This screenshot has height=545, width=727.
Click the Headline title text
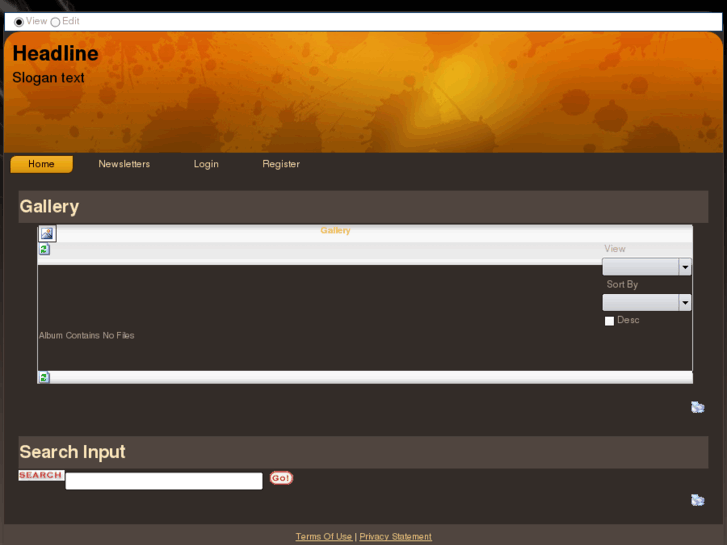[55, 53]
